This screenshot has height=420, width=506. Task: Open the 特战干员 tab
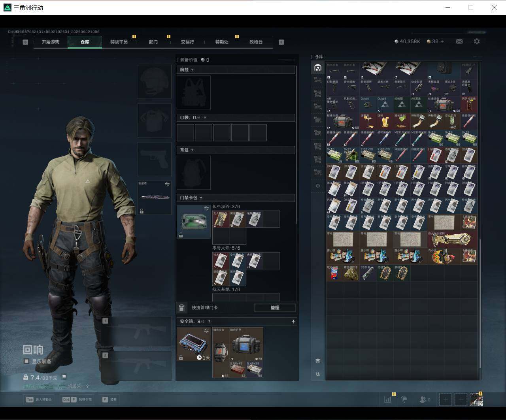(119, 42)
